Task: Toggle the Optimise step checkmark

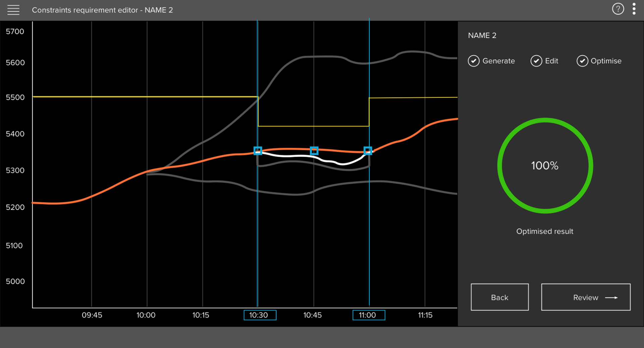Action: pyautogui.click(x=582, y=61)
